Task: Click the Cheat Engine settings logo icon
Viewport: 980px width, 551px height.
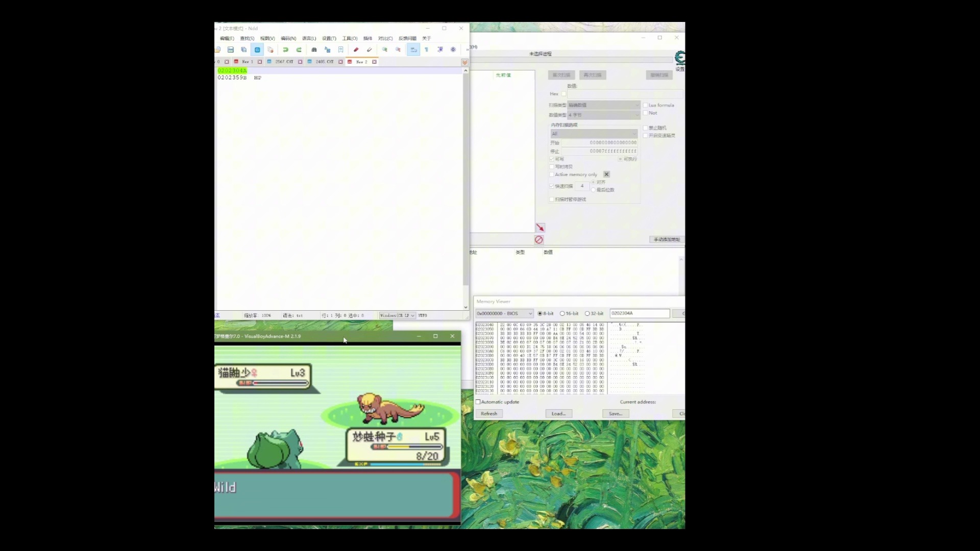Action: click(680, 57)
